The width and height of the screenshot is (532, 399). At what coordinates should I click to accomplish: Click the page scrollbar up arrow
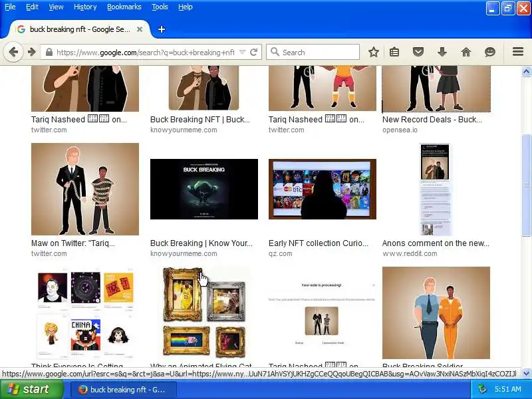click(526, 72)
